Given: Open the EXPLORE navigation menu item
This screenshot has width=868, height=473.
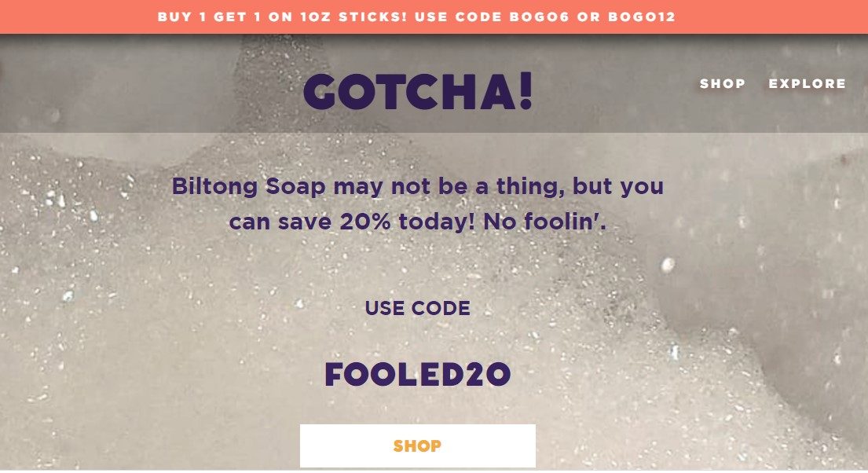Looking at the screenshot, I should click(x=807, y=83).
